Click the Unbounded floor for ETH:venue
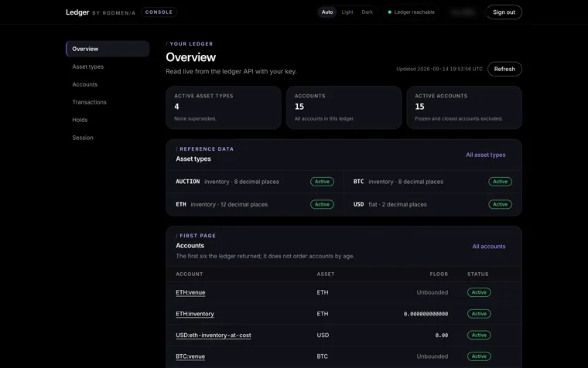Viewport: 588px width, 368px height. click(432, 292)
